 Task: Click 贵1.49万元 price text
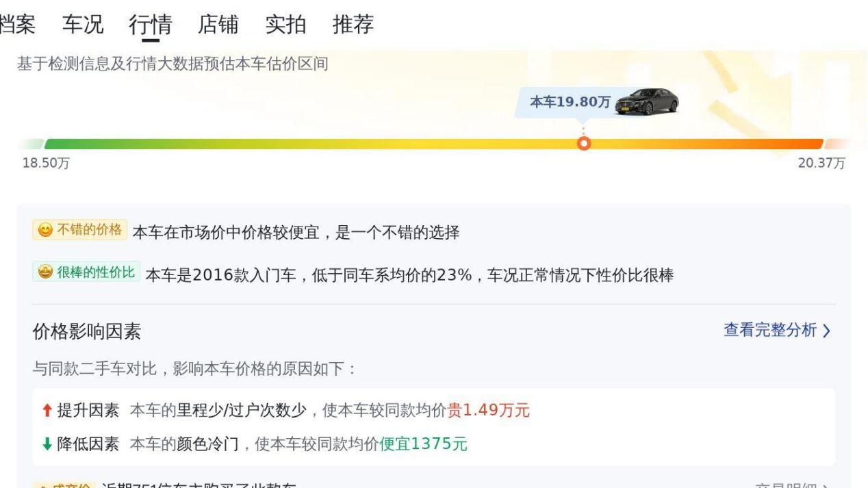click(489, 411)
